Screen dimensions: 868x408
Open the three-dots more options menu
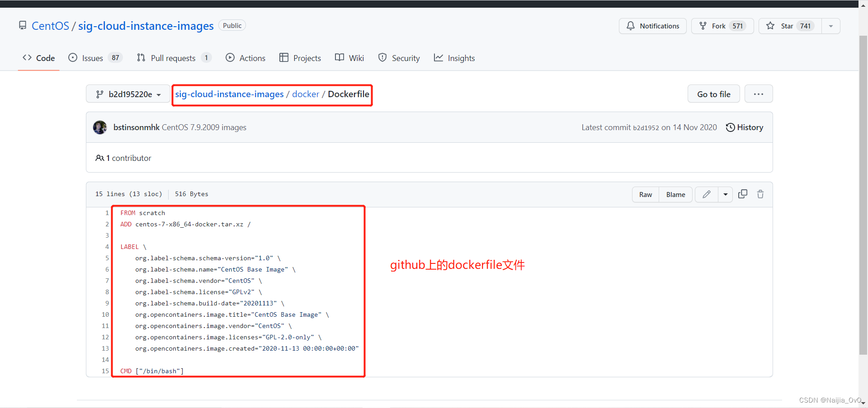click(x=759, y=94)
